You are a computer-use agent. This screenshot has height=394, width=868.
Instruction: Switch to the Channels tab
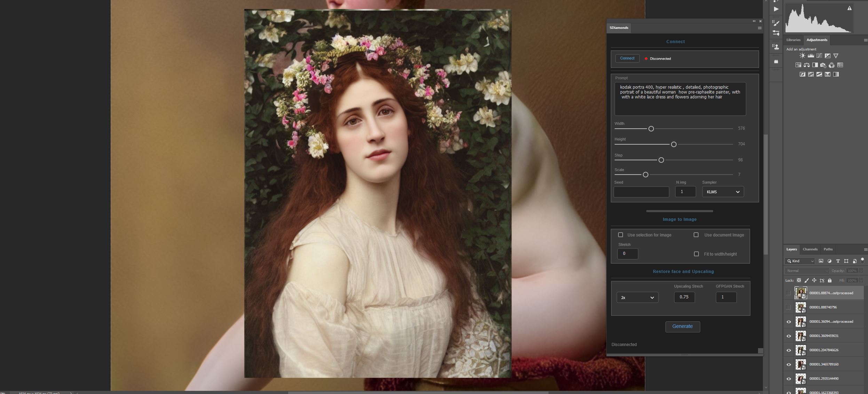tap(810, 249)
